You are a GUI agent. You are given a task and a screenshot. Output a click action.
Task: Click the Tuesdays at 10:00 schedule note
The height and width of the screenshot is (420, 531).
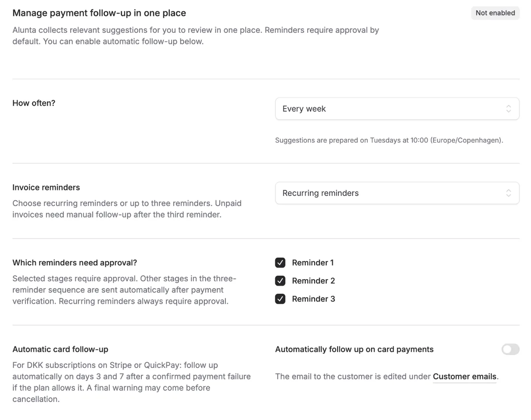(389, 140)
